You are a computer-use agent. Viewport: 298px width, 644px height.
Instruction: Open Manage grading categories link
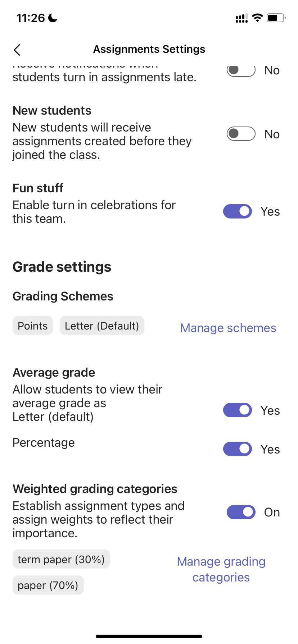point(221,569)
